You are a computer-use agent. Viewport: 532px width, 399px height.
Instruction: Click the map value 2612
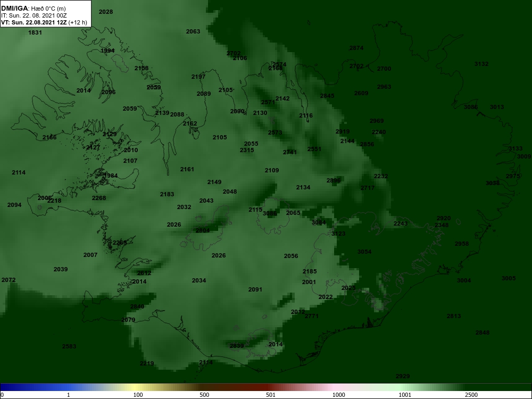144,273
